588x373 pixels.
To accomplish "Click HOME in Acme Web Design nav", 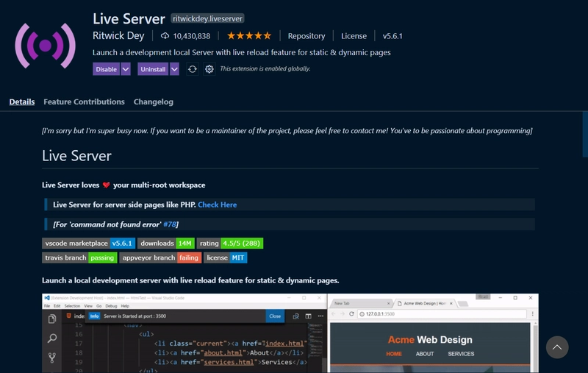I will [394, 354].
